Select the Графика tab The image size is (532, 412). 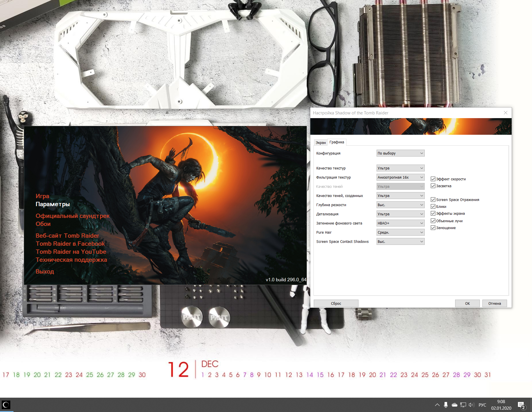click(337, 142)
